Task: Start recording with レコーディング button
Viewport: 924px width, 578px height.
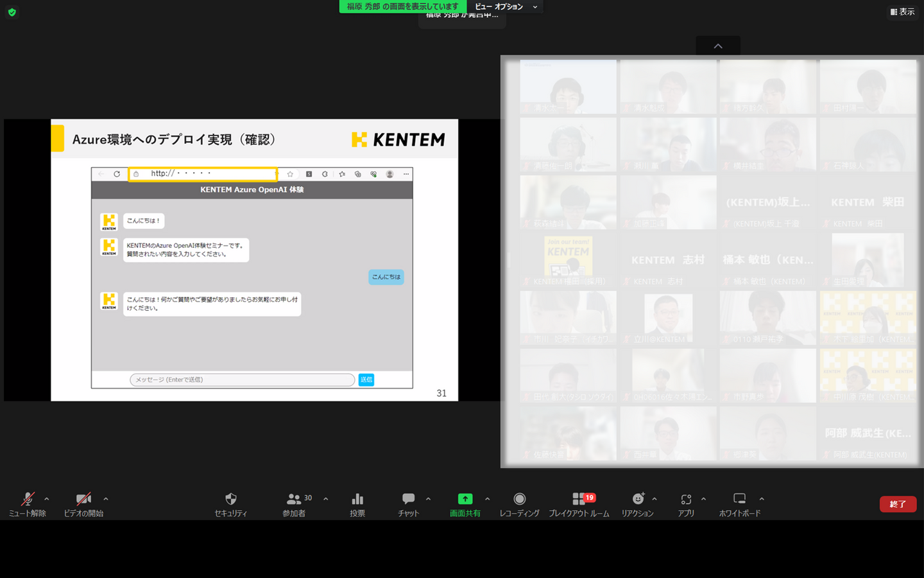Action: point(519,504)
